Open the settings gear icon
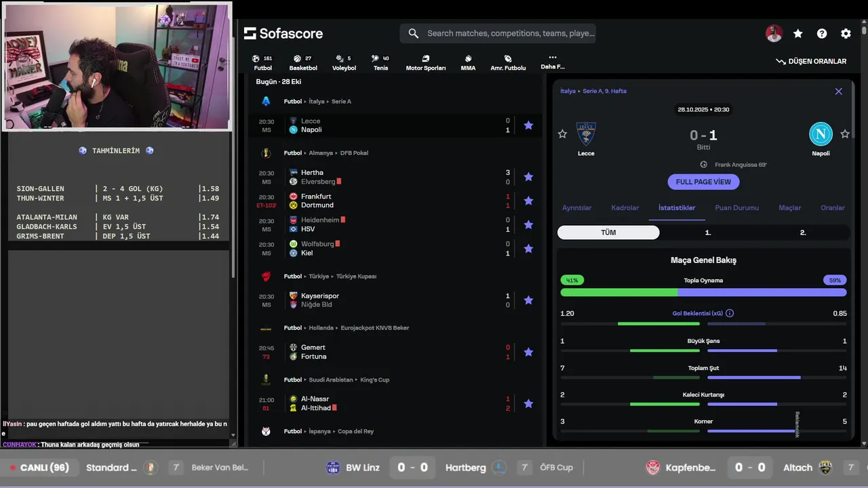This screenshot has height=488, width=868. click(846, 33)
